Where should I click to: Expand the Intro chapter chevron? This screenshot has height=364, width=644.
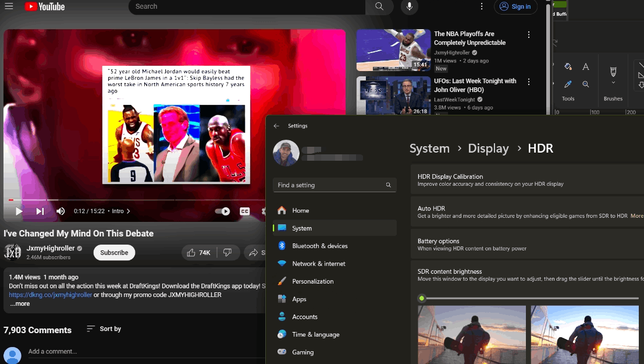point(129,211)
